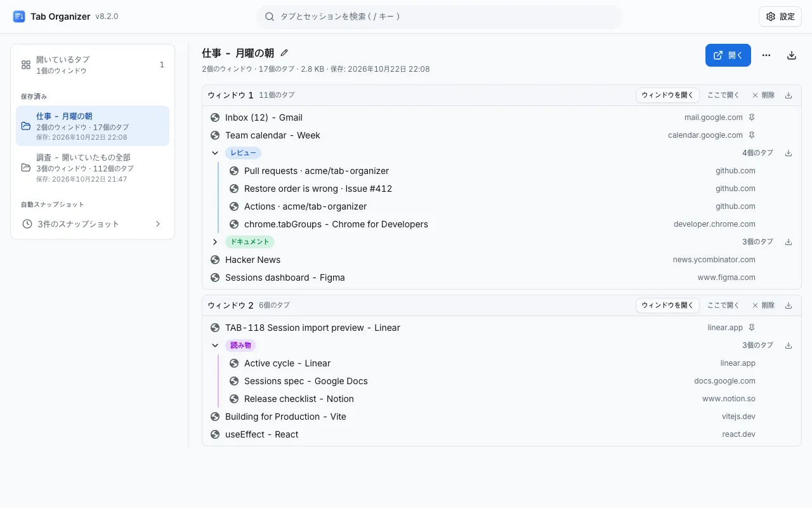Expand the ドキュメント tab group
Screen dimensions: 812x508
(215, 242)
